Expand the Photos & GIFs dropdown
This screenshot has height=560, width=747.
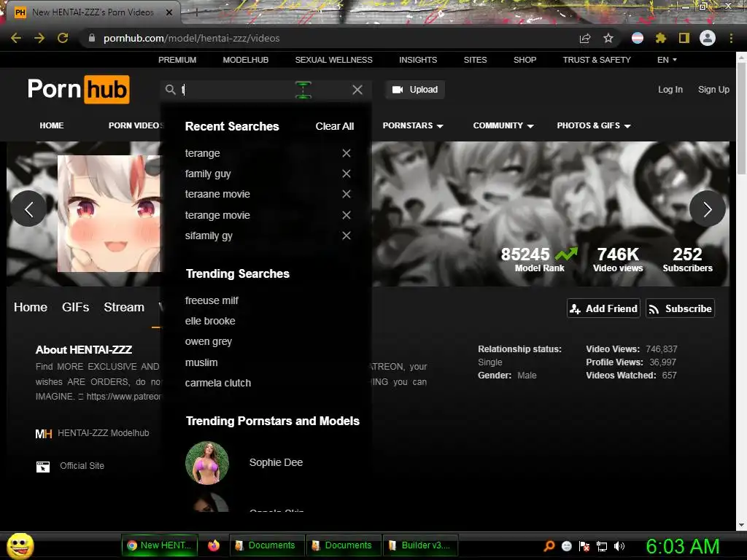pos(594,125)
